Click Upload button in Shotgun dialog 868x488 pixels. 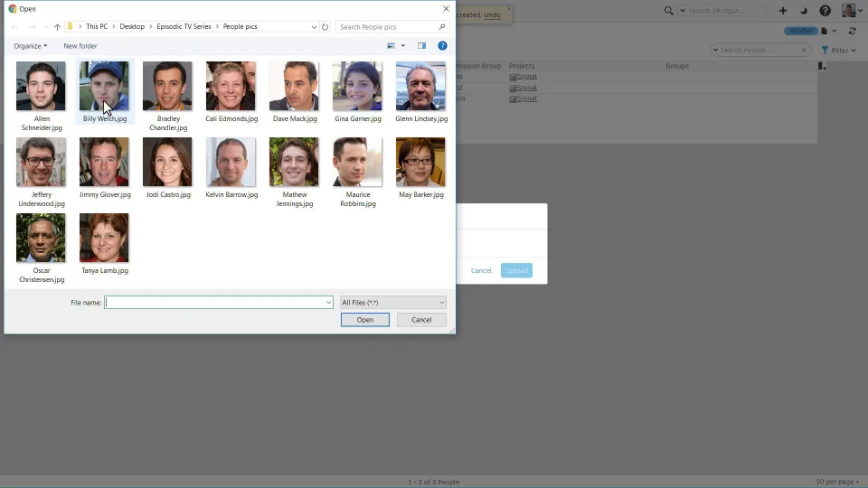pyautogui.click(x=516, y=270)
